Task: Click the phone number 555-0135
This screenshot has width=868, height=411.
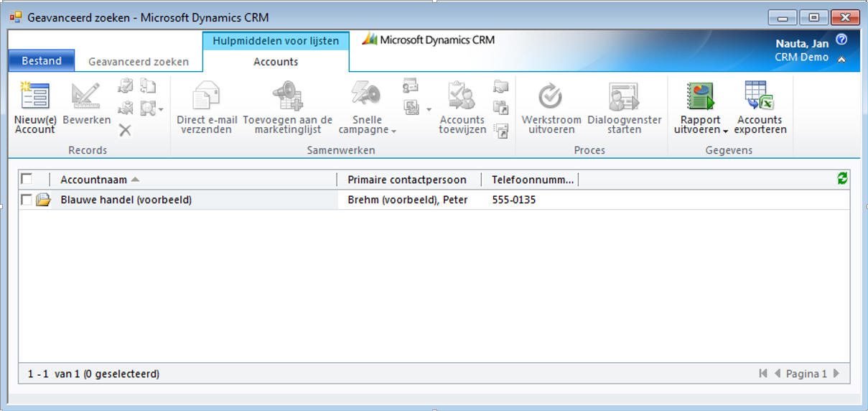Action: (x=514, y=200)
